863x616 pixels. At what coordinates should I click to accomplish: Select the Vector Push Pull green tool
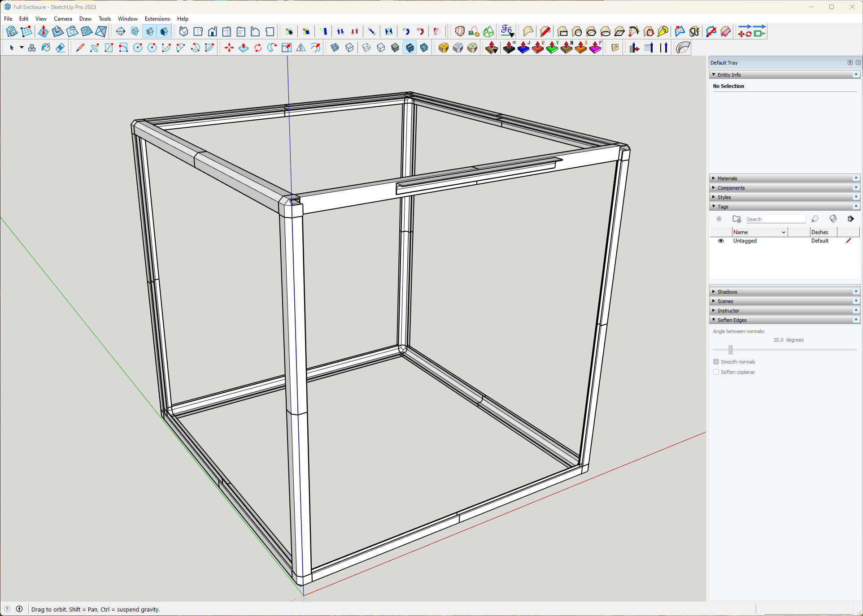[x=552, y=48]
